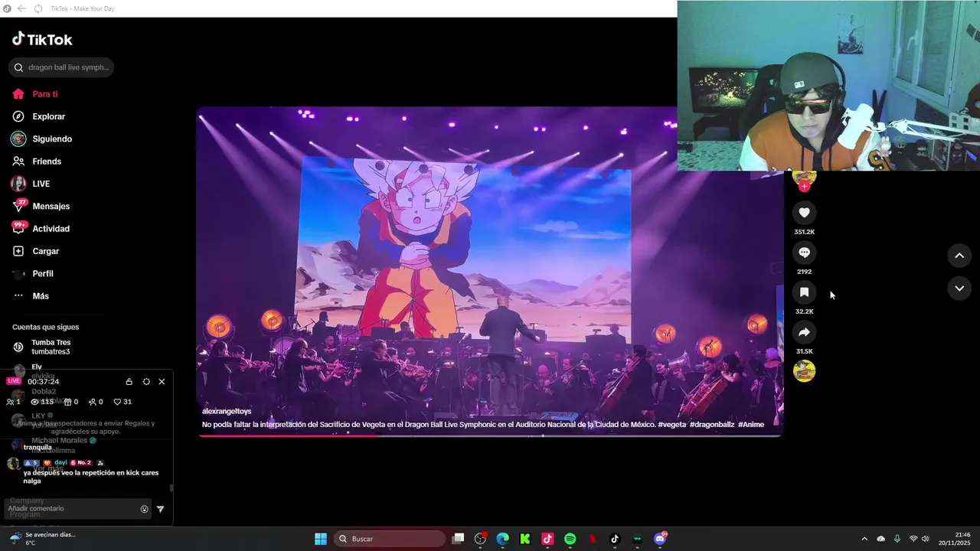Screen dimensions: 980x551
Task: Open the Explorar page
Action: click(x=38, y=116)
